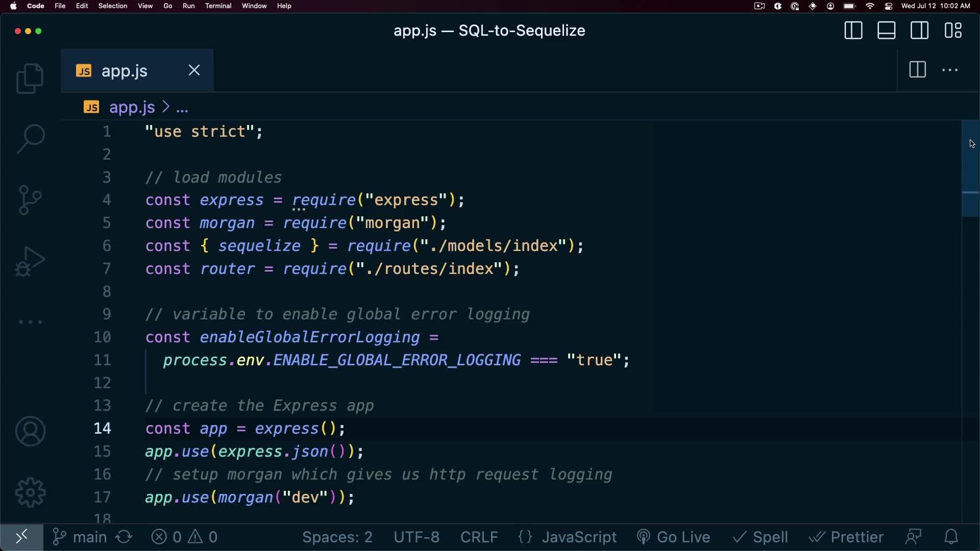Open the Accounts icon in the activity bar
This screenshot has width=980, height=551.
(x=30, y=431)
